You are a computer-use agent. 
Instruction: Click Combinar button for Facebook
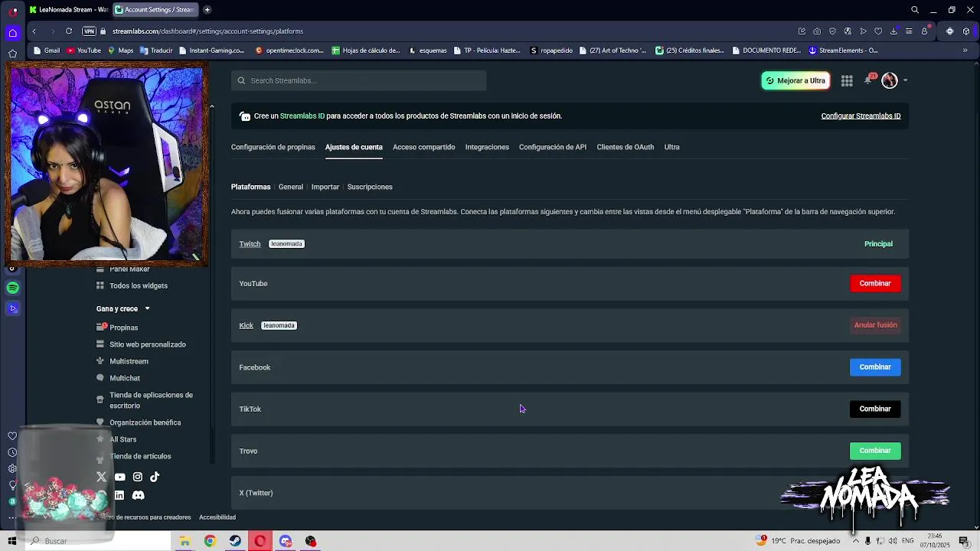pos(875,367)
